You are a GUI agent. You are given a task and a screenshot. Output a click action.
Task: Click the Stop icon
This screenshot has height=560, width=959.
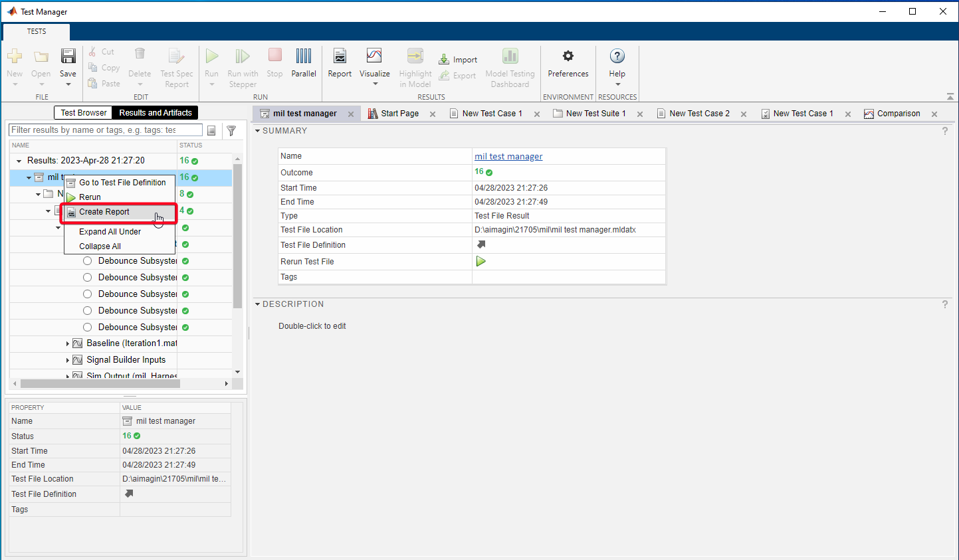(x=274, y=55)
